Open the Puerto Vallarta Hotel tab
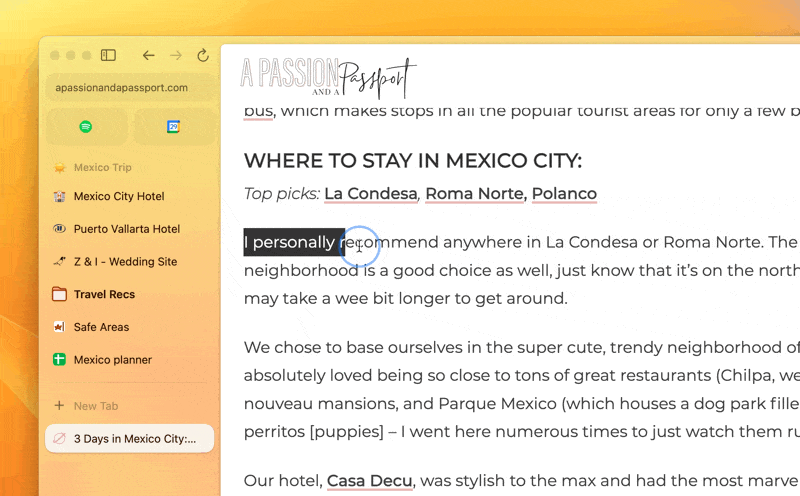The image size is (800, 496). [130, 229]
